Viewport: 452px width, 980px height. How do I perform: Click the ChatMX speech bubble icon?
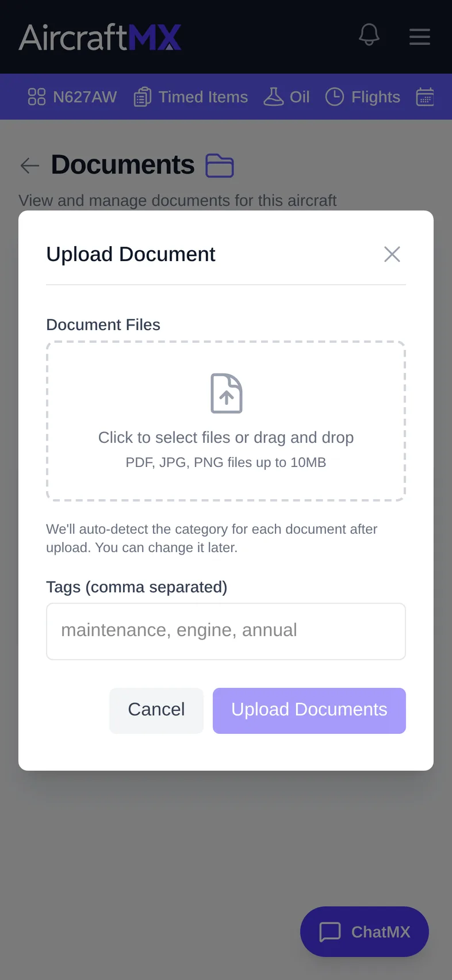point(330,932)
